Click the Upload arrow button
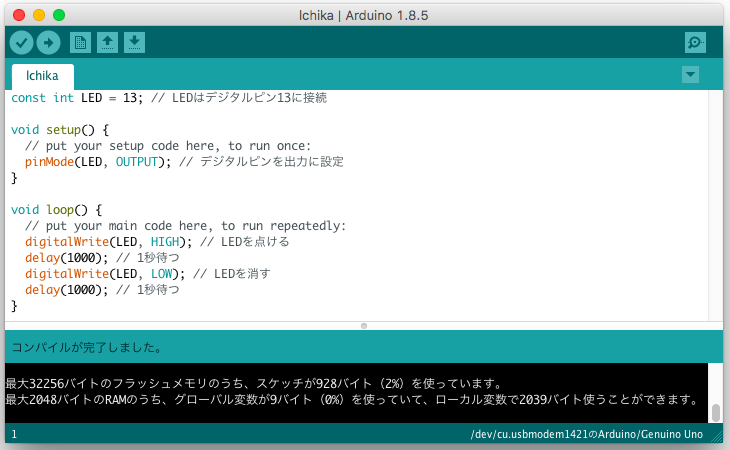730x450 pixels. pos(48,43)
